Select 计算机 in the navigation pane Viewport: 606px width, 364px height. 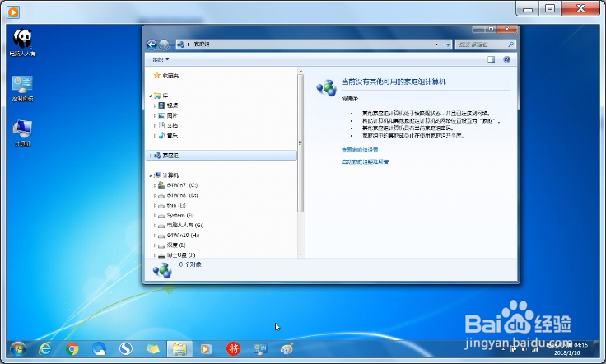(x=170, y=175)
